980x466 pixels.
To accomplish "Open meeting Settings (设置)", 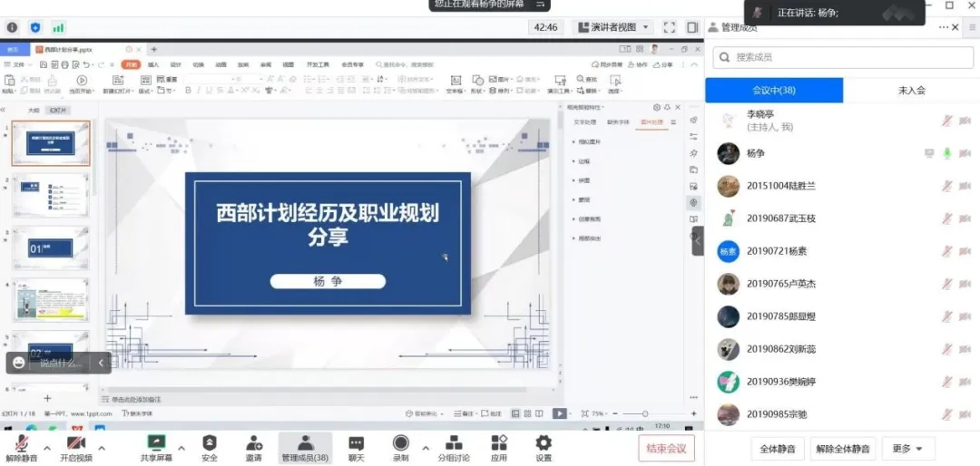I will point(544,447).
